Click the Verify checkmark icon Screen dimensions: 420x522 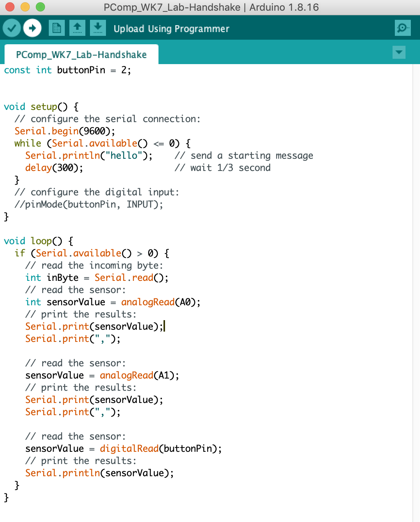12,28
